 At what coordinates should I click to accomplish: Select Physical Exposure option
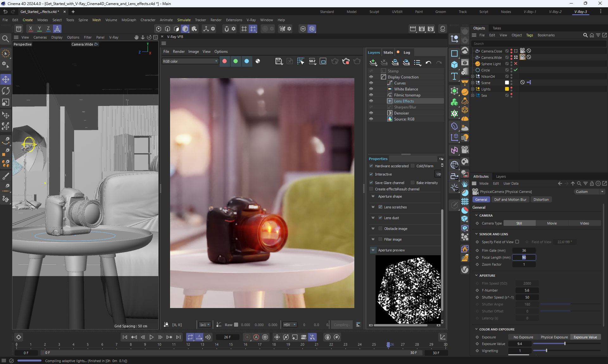tap(554, 337)
